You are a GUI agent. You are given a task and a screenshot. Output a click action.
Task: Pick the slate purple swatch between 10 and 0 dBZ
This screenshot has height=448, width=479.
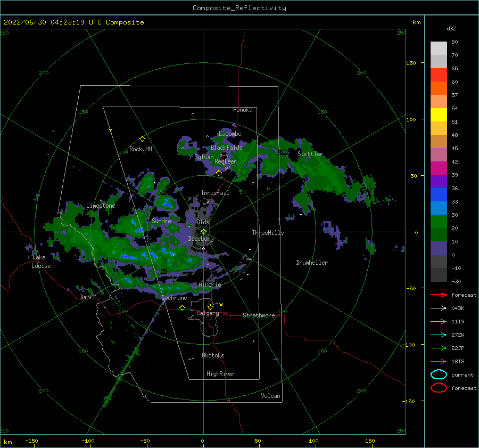coord(439,248)
